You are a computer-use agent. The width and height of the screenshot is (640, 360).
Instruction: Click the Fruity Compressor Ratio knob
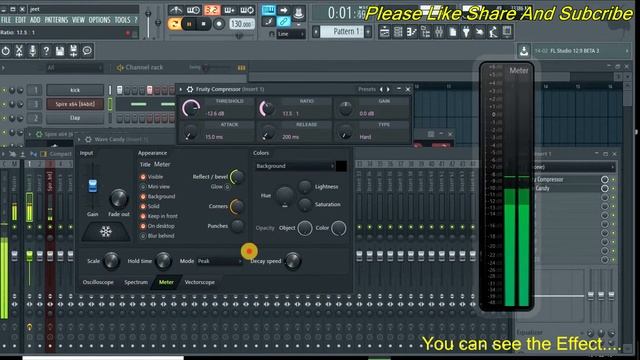pos(267,108)
